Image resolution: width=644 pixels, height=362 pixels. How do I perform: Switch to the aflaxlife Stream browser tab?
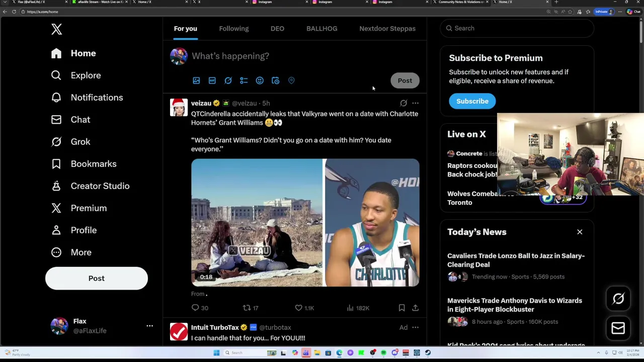101,2
